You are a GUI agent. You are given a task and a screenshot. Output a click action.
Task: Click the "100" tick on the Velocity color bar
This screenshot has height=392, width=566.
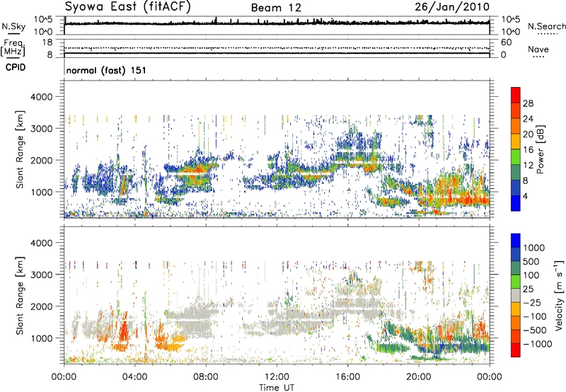tap(531, 275)
